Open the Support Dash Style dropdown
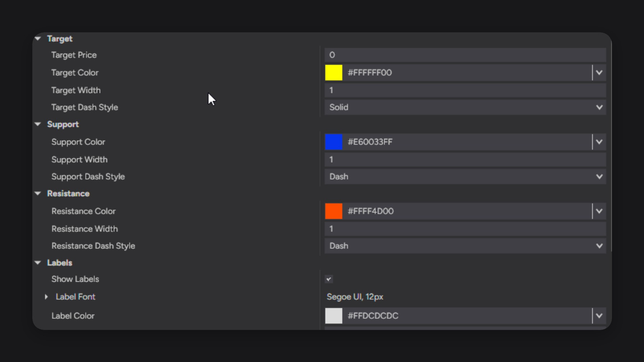Viewport: 644px width, 362px height. pyautogui.click(x=465, y=177)
